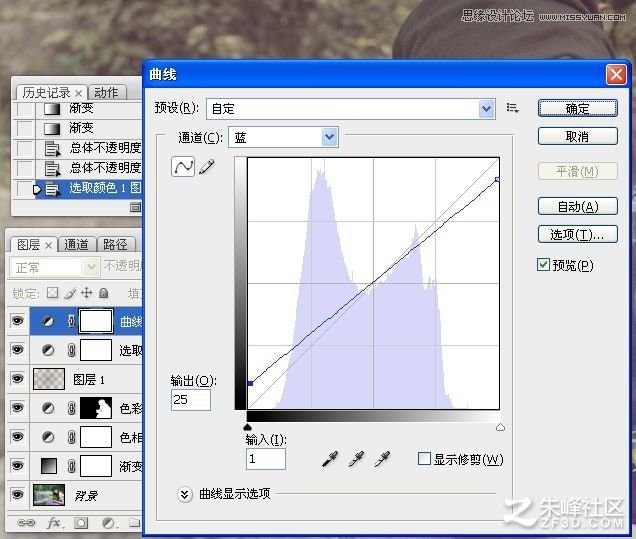Pick the black point eyedropper
The image size is (636, 539).
(x=330, y=459)
